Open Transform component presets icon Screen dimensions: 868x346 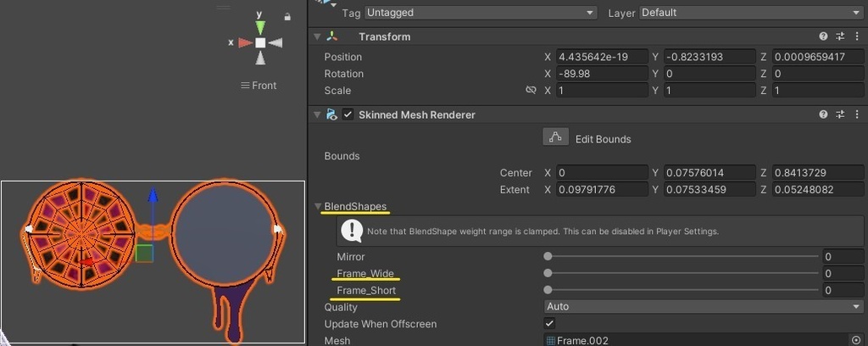click(x=840, y=36)
